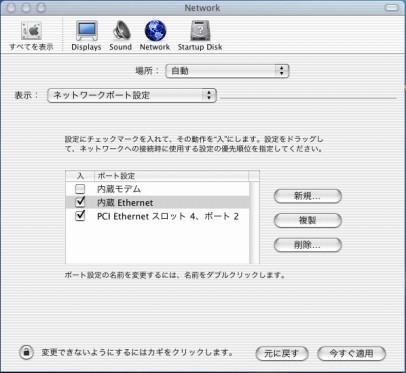The width and height of the screenshot is (406, 373).
Task: Click the 削除... delete button
Action: (308, 245)
